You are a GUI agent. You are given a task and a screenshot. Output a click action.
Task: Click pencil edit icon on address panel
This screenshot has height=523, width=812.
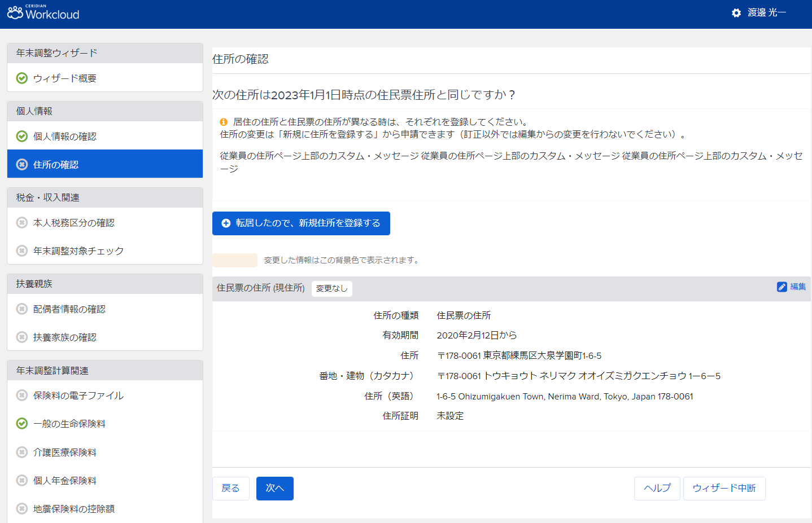click(782, 287)
